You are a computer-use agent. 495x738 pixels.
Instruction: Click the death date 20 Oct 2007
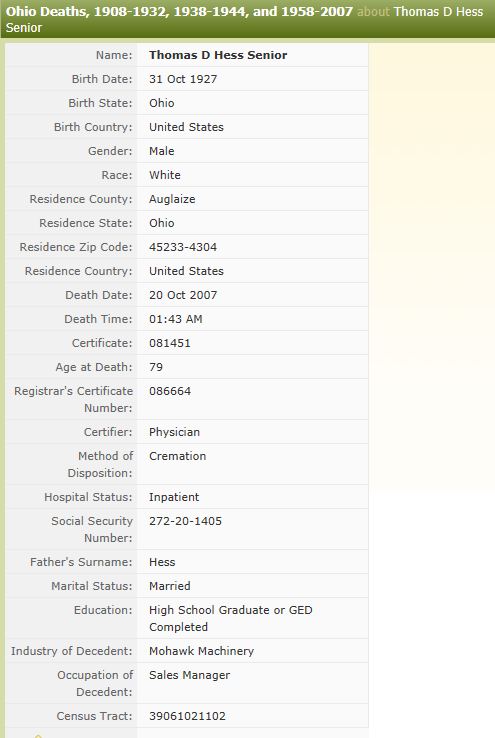[183, 295]
